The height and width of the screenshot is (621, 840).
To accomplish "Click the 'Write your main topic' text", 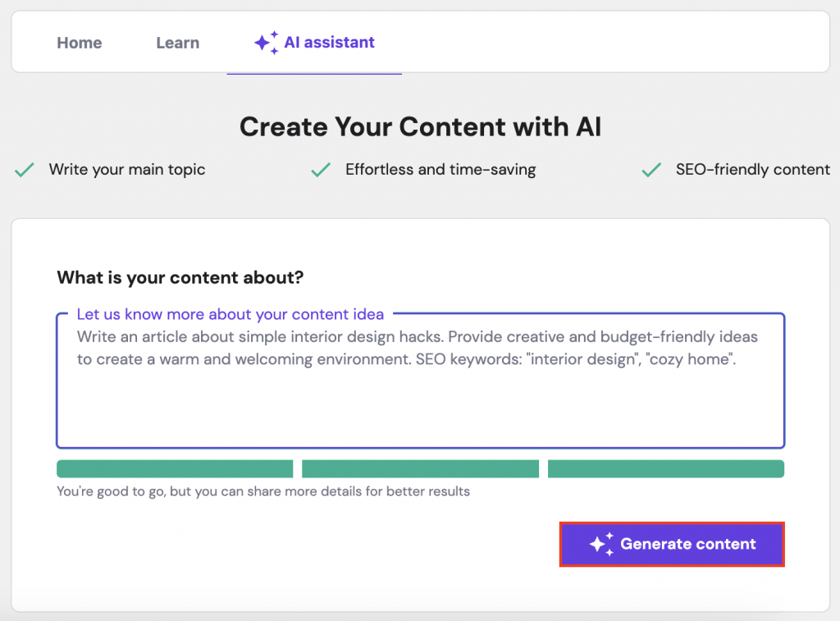I will [127, 170].
